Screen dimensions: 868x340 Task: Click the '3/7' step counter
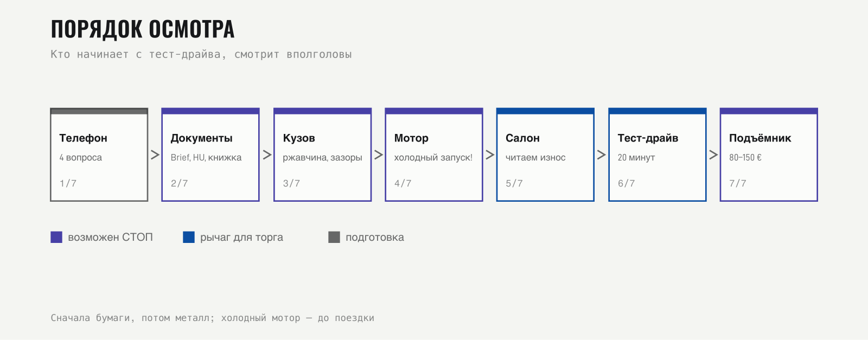pos(291,183)
